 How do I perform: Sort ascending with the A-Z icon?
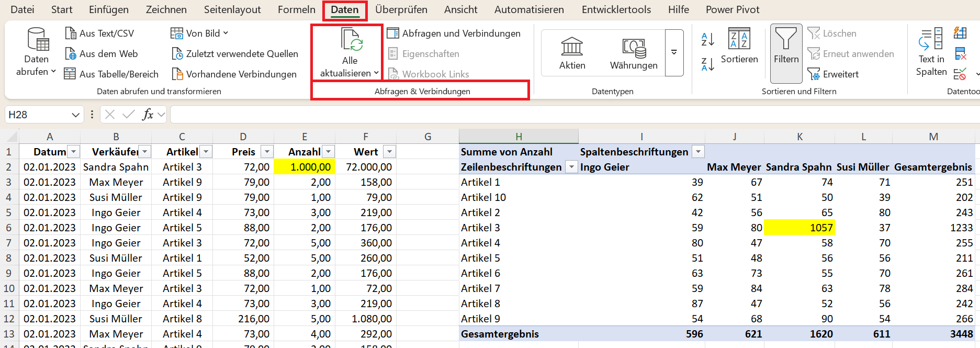coord(707,39)
